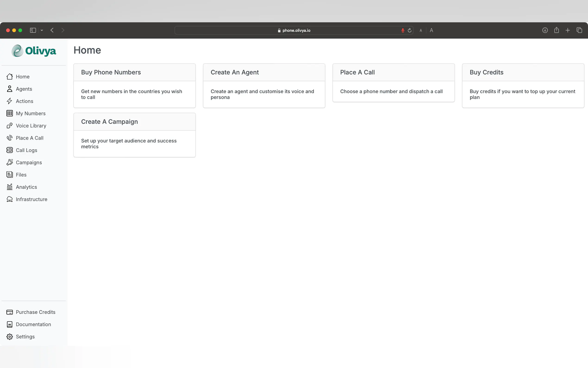The height and width of the screenshot is (368, 588).
Task: Click the Analytics chart icon
Action: point(9,187)
